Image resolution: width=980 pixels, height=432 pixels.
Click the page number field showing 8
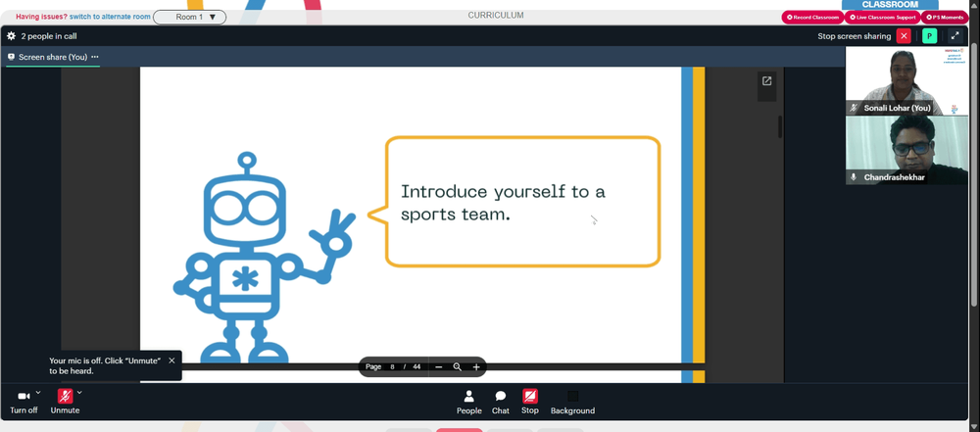click(x=393, y=367)
